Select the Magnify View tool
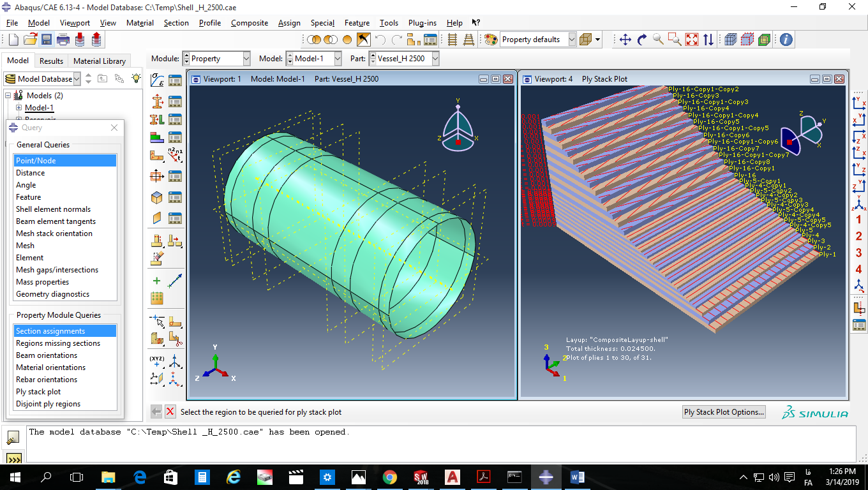This screenshot has width=868, height=490. point(659,40)
